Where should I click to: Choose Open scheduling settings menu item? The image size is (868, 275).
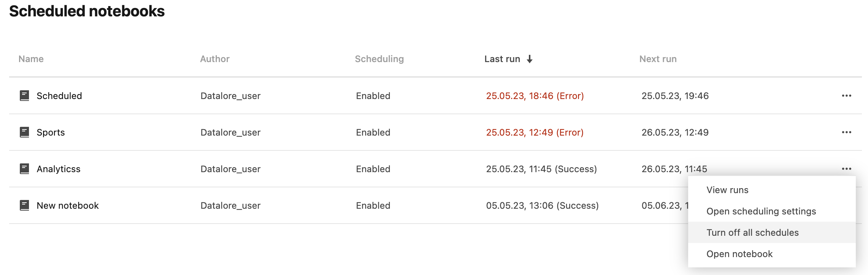click(x=761, y=211)
